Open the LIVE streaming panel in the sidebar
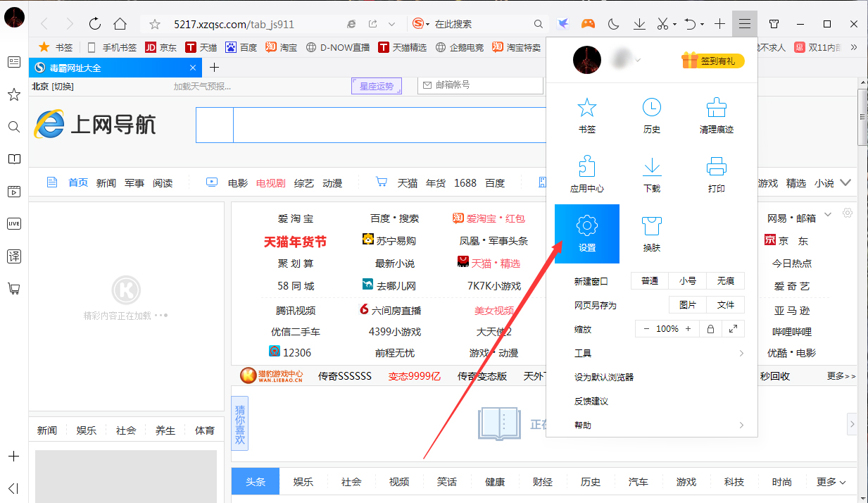Image resolution: width=868 pixels, height=503 pixels. coord(13,223)
